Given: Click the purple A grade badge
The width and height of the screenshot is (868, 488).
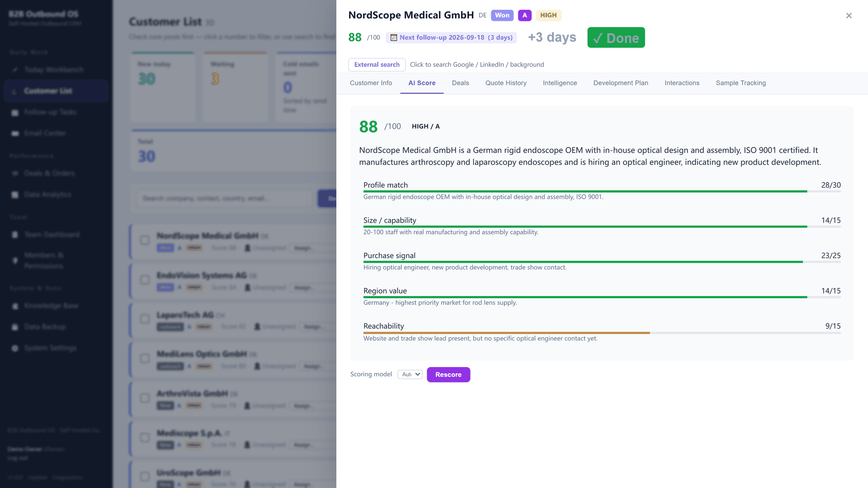Looking at the screenshot, I should coord(524,15).
